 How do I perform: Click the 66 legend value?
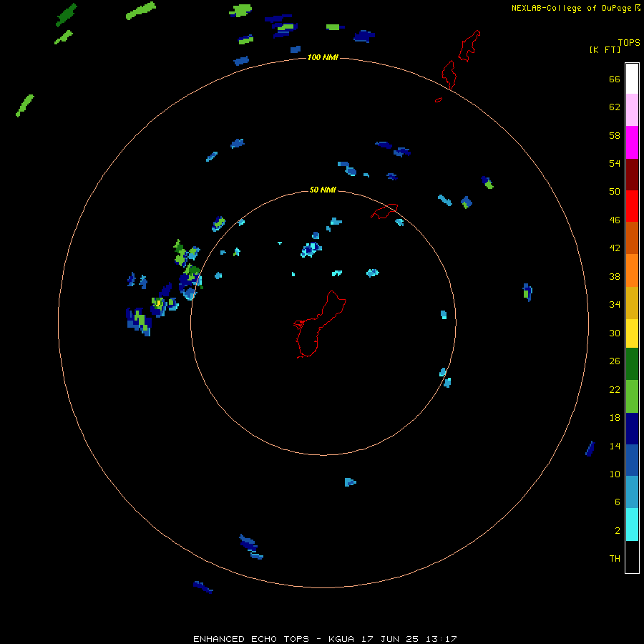pyautogui.click(x=615, y=79)
